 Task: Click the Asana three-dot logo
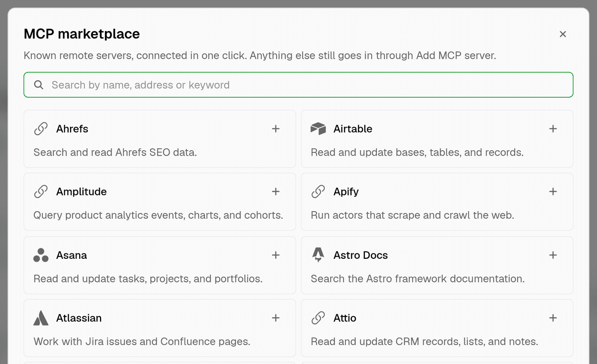(41, 255)
